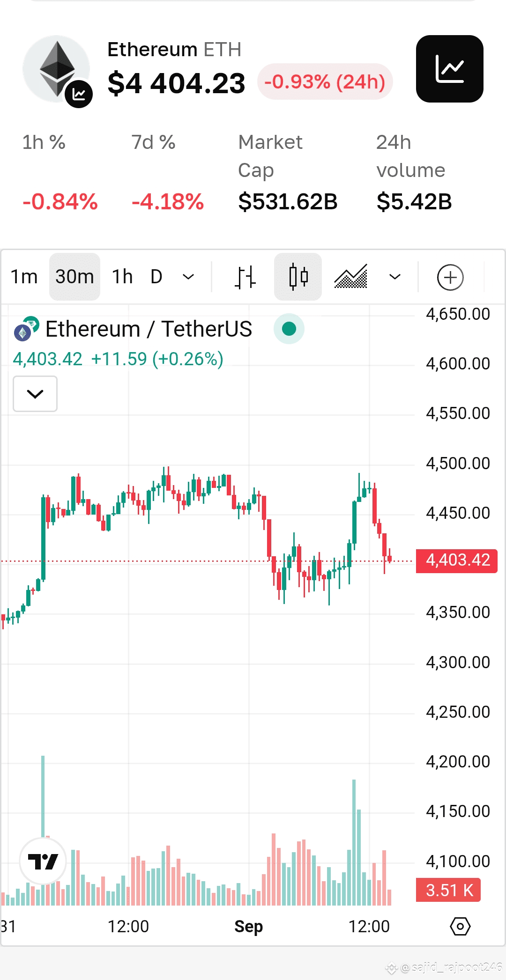Choose the area chart style icon
506x980 pixels.
click(350, 277)
